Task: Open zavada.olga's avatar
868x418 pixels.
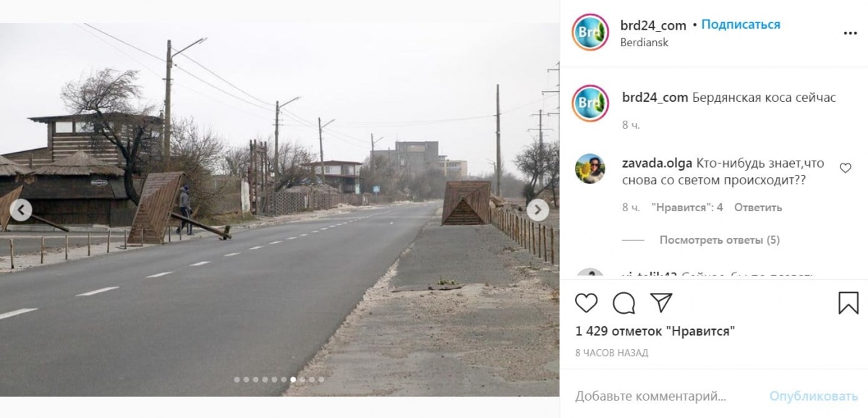Action: point(590,169)
